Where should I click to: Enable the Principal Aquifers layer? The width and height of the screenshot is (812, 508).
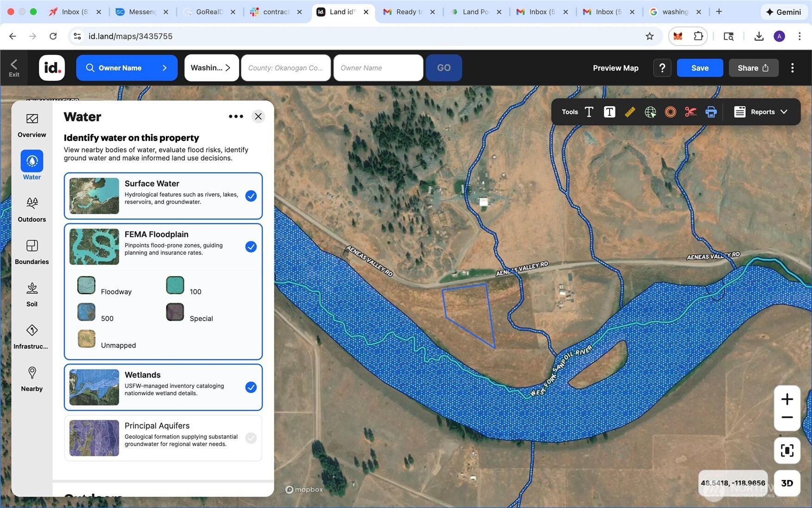click(251, 438)
